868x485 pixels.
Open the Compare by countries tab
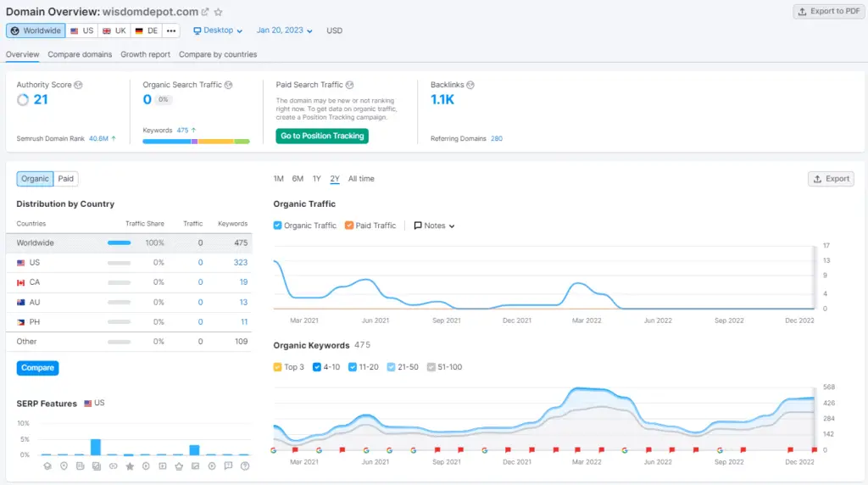pyautogui.click(x=218, y=54)
